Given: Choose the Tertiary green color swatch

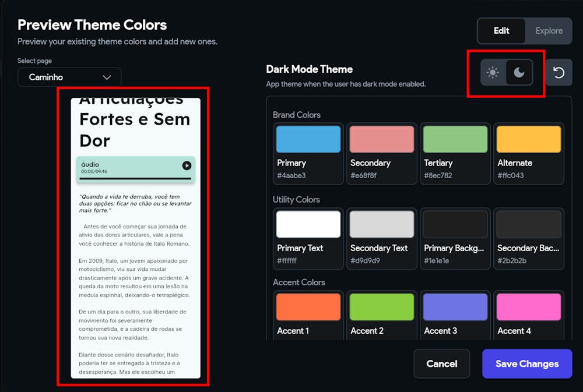Looking at the screenshot, I should coord(455,140).
